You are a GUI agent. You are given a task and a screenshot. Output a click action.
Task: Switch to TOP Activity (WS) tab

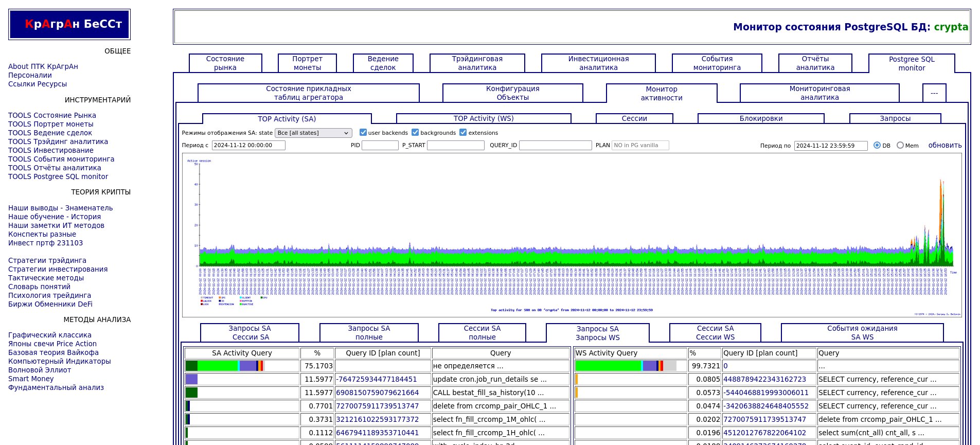pyautogui.click(x=484, y=118)
